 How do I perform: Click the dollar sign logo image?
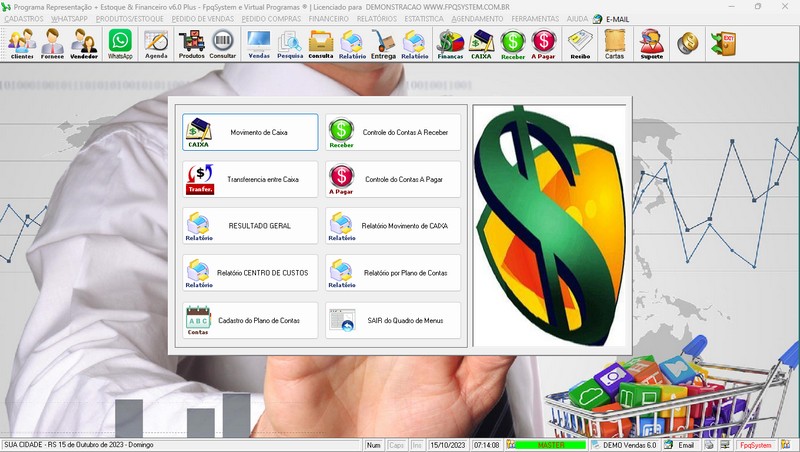pos(550,225)
